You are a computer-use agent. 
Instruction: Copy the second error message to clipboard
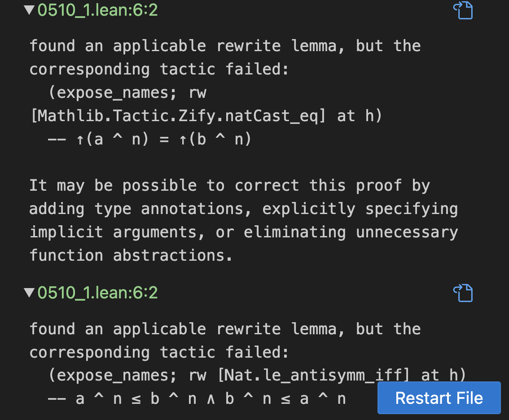click(x=464, y=293)
